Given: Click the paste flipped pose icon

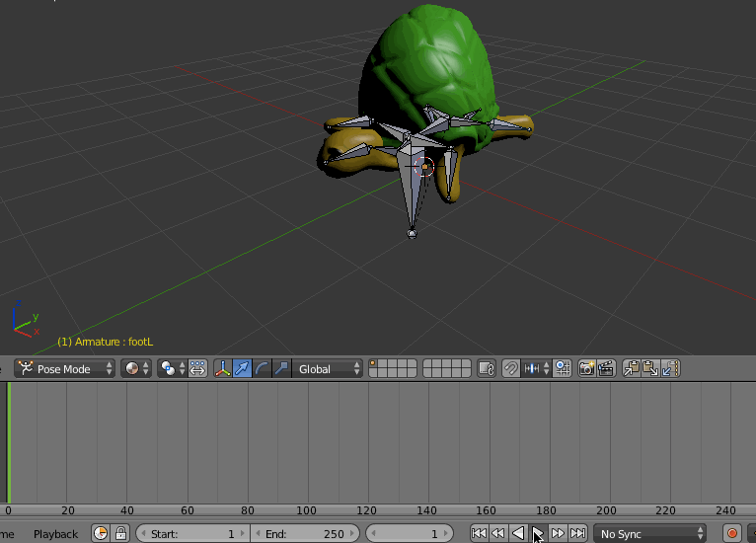Looking at the screenshot, I should [670, 369].
